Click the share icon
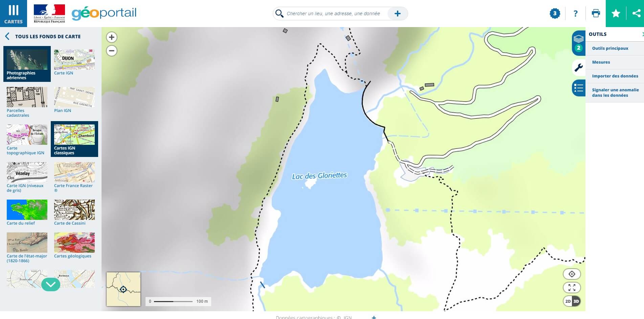 (x=636, y=14)
